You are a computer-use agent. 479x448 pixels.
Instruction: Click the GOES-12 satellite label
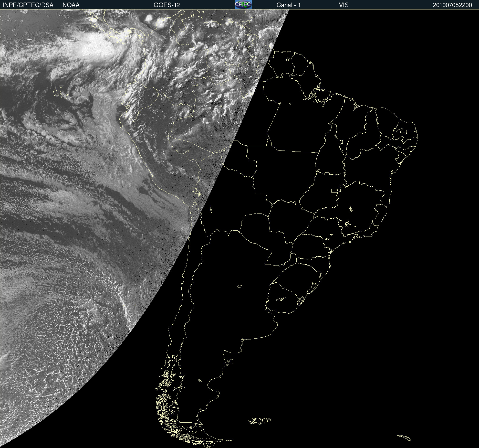(x=167, y=5)
